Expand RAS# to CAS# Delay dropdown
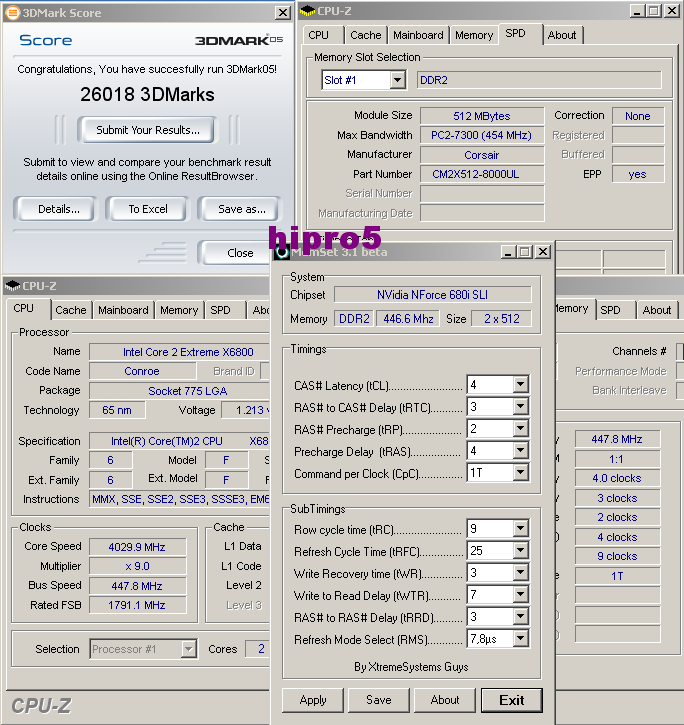This screenshot has height=725, width=684. point(520,406)
